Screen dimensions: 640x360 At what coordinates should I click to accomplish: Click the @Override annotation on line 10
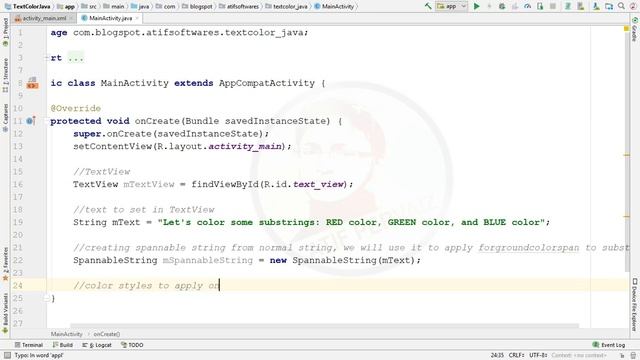pyautogui.click(x=76, y=108)
